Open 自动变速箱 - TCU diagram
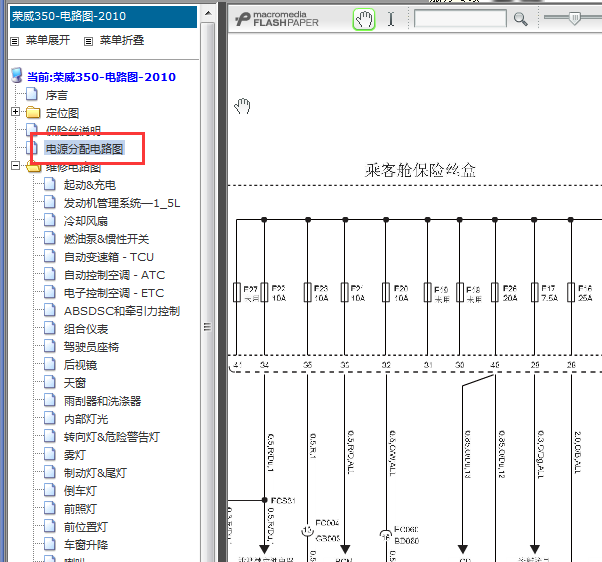The width and height of the screenshot is (602, 562). click(109, 257)
